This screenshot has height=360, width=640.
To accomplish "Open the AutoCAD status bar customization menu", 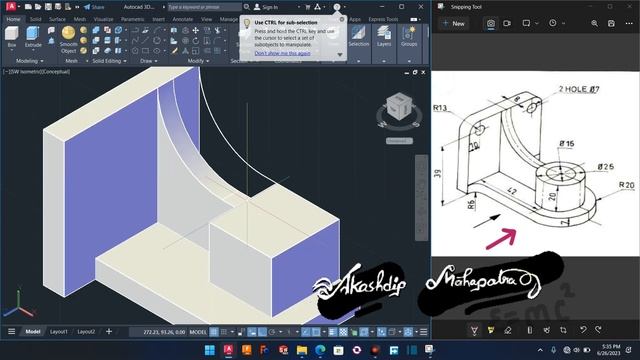I will pyautogui.click(x=424, y=332).
